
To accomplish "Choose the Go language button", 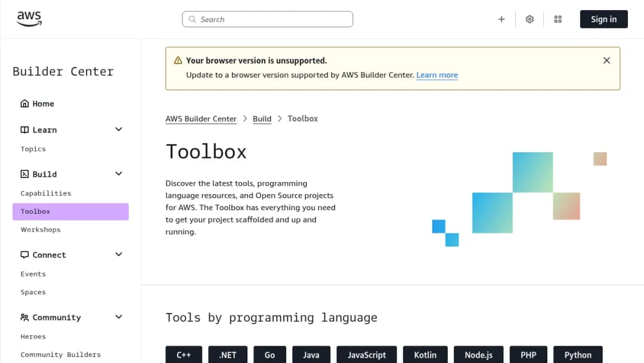I will click(x=270, y=355).
